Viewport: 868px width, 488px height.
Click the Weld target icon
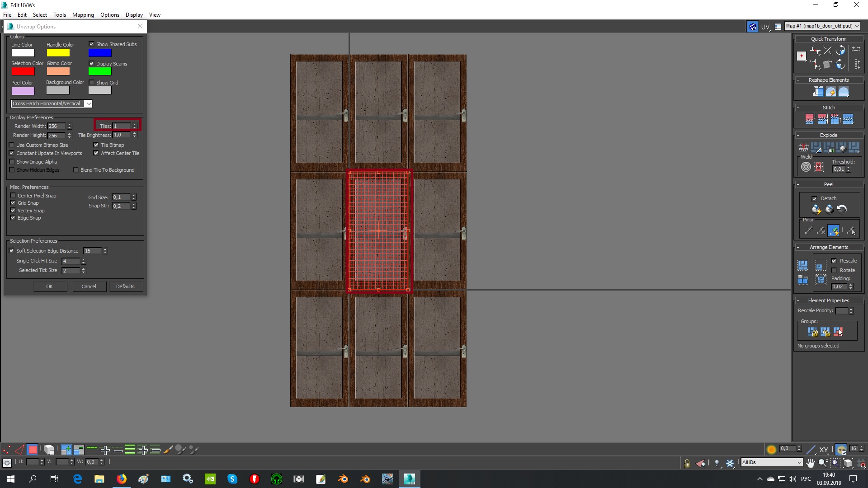coord(806,167)
